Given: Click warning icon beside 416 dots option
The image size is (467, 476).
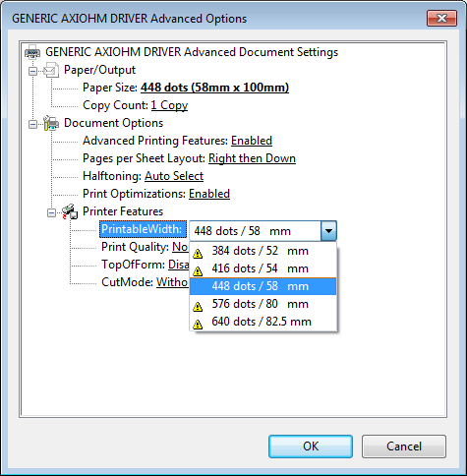Looking at the screenshot, I should click(198, 270).
